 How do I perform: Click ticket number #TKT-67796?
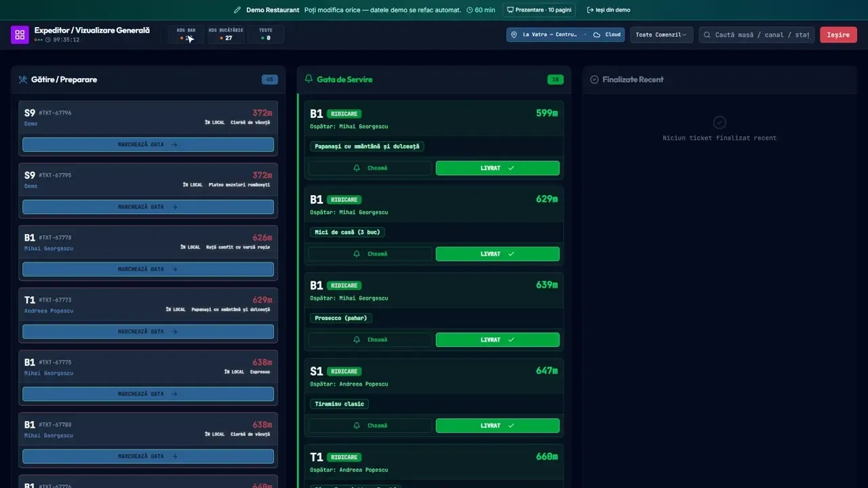point(55,113)
